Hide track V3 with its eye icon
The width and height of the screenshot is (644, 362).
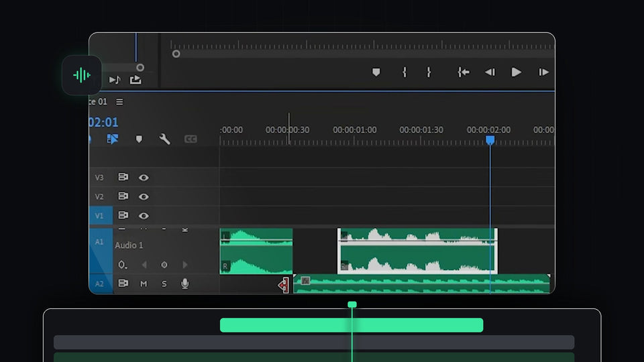click(144, 177)
